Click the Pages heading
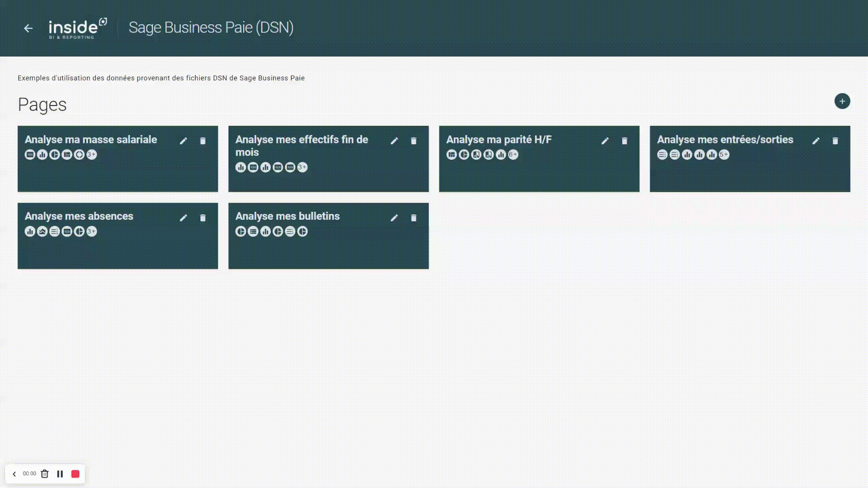 tap(42, 105)
